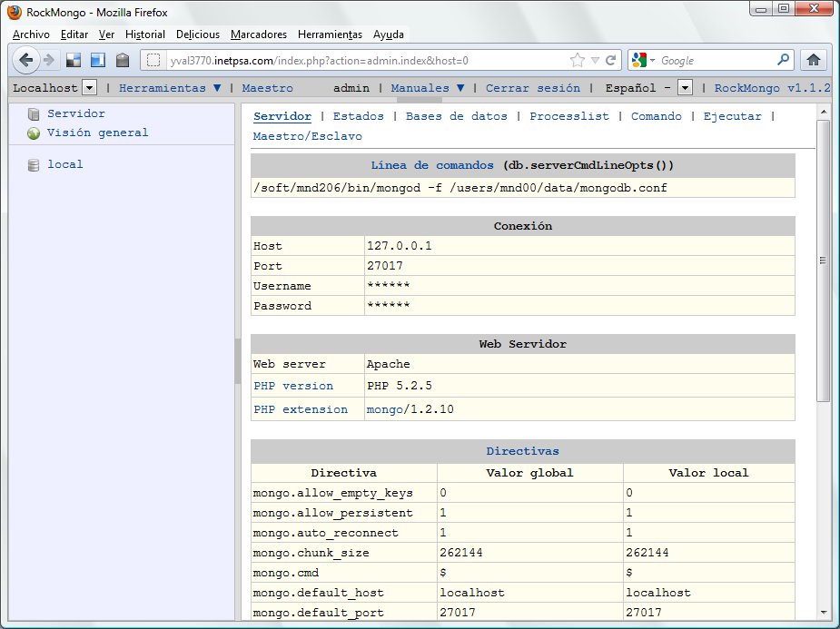840x629 pixels.
Task: Click the scrollbar down arrow in the main panel
Action: click(824, 613)
